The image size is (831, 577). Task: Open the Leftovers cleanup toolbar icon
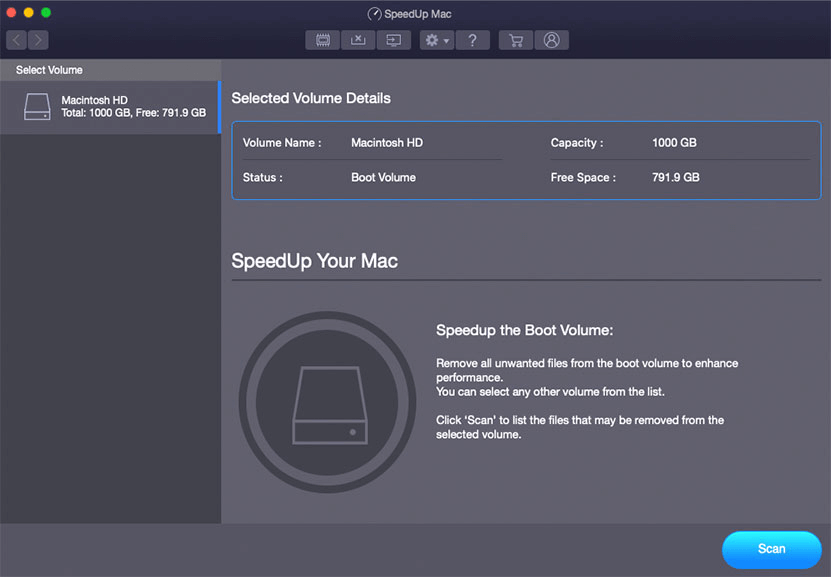393,40
